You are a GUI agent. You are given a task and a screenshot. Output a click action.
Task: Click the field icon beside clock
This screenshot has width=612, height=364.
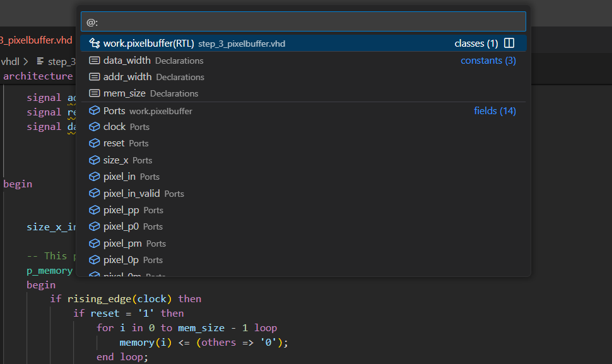point(95,127)
